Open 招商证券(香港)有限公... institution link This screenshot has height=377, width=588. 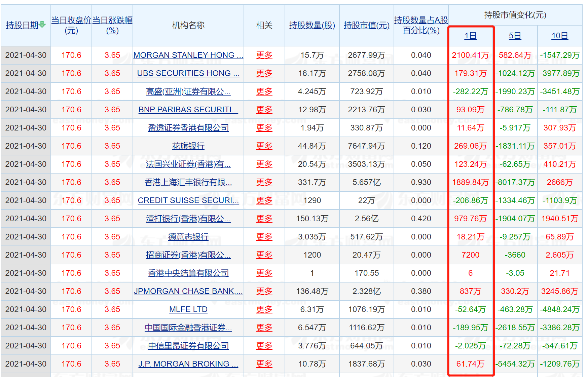[x=188, y=255]
